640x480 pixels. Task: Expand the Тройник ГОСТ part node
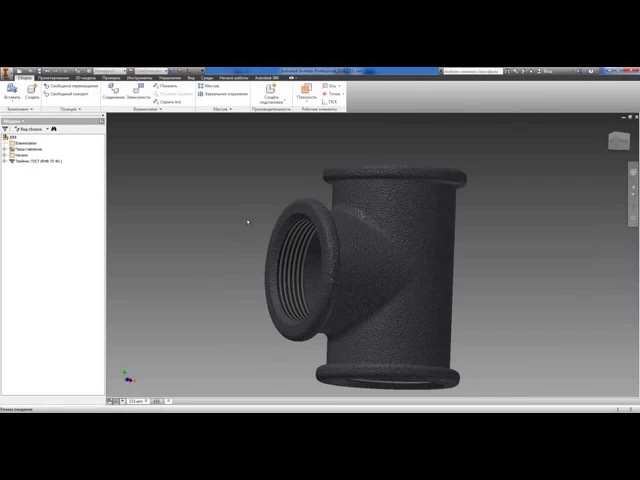(4, 161)
